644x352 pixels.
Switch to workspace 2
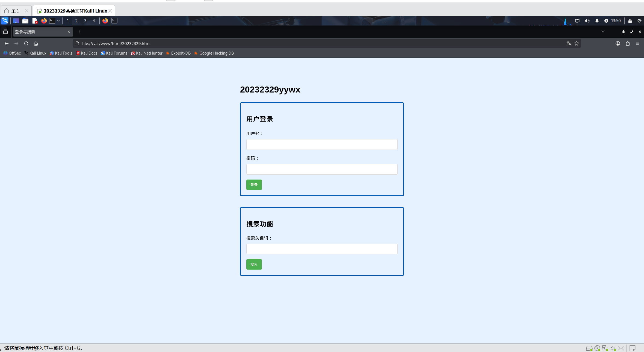(x=76, y=21)
